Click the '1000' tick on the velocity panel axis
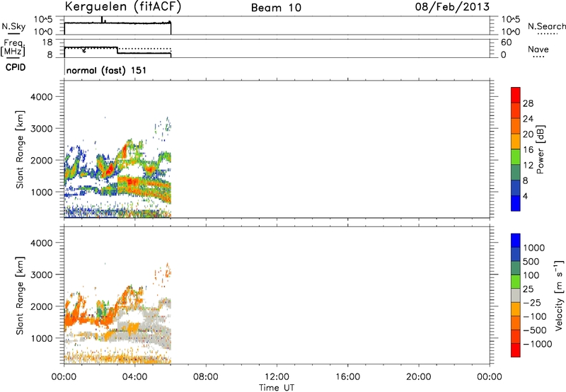Screen dimensions: 566x392 click(41, 338)
